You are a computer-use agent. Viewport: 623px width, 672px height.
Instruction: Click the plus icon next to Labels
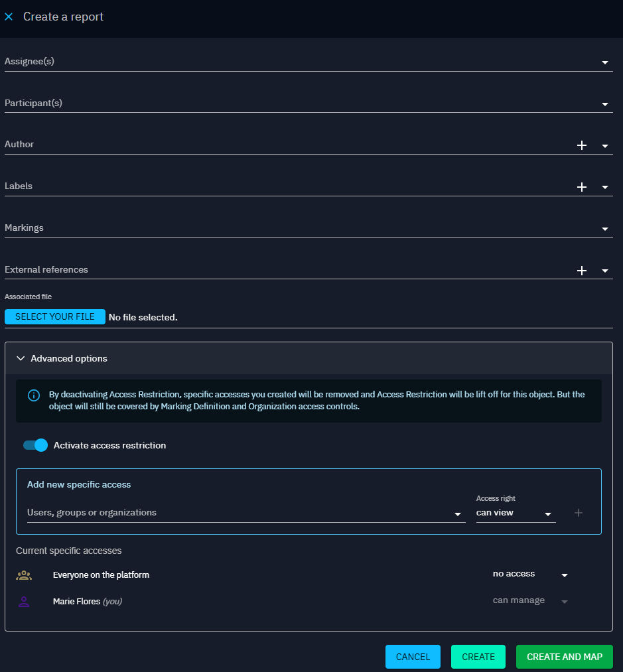pyautogui.click(x=582, y=187)
